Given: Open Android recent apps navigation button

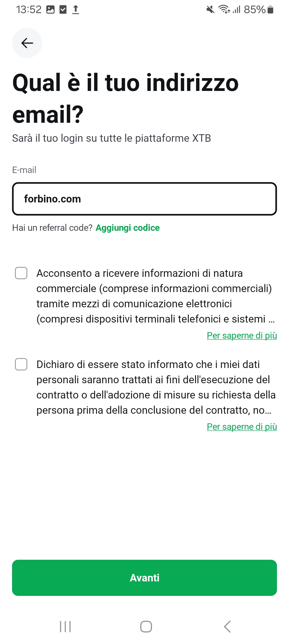Looking at the screenshot, I should pyautogui.click(x=65, y=626).
